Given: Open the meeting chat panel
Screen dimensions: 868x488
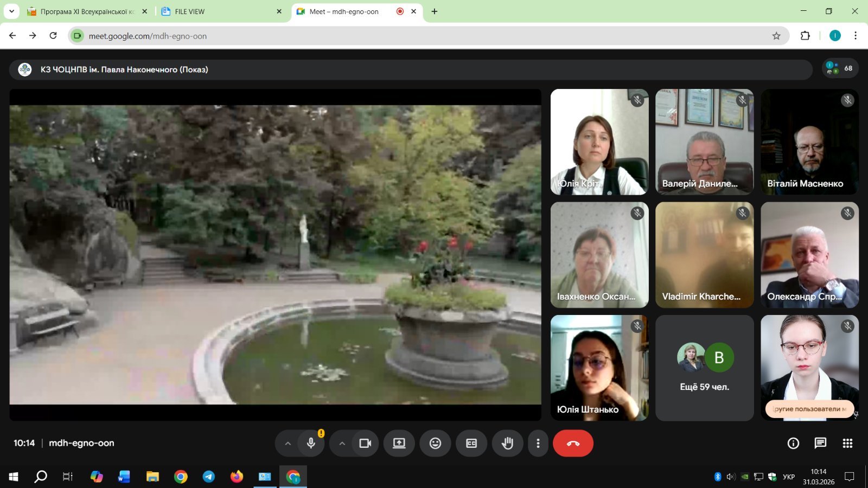Looking at the screenshot, I should 820,444.
